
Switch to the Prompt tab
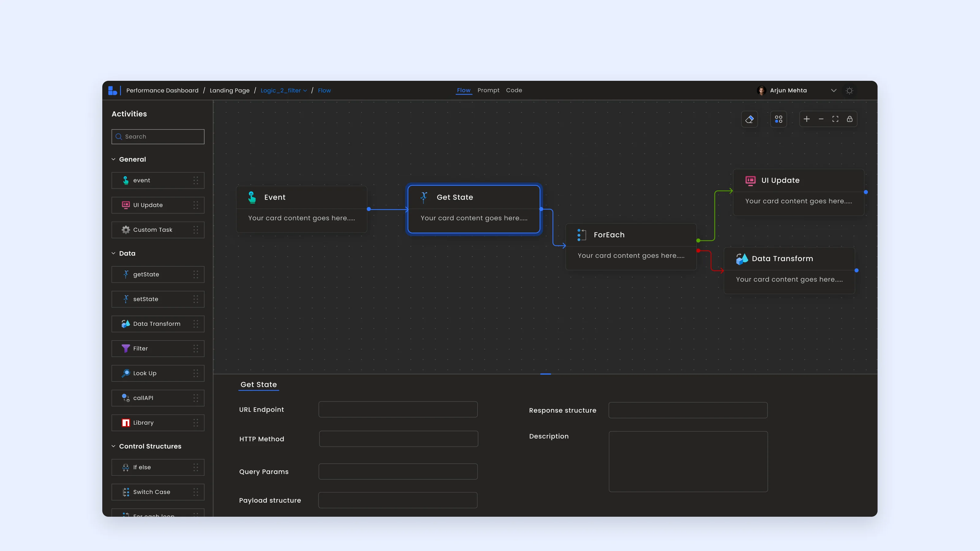[488, 90]
